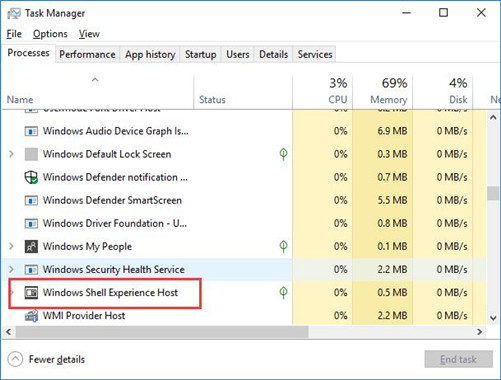Click the vertical scrollbar thumb
Screen dimensions: 501x380
click(x=493, y=193)
